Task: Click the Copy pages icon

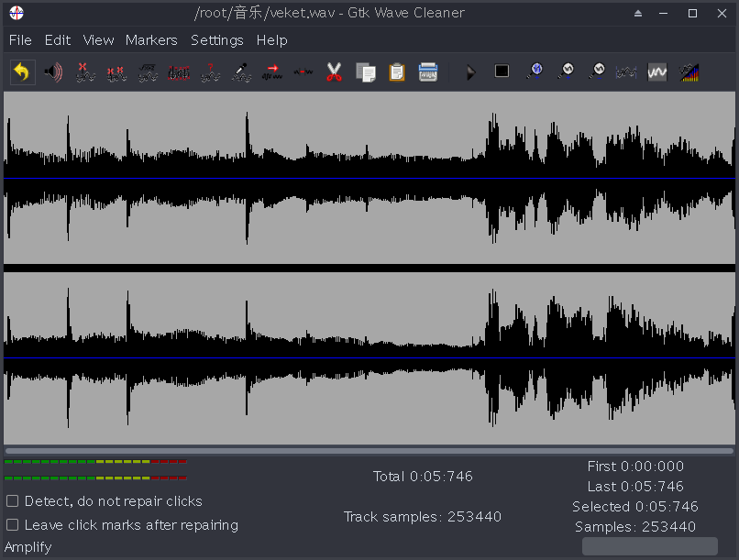Action: [366, 72]
